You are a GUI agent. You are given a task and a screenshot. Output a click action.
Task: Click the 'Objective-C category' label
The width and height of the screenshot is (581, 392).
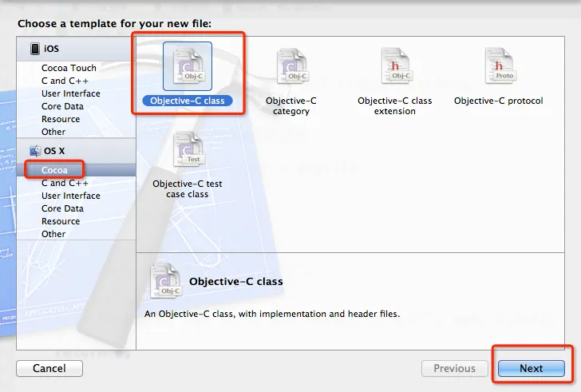(291, 106)
